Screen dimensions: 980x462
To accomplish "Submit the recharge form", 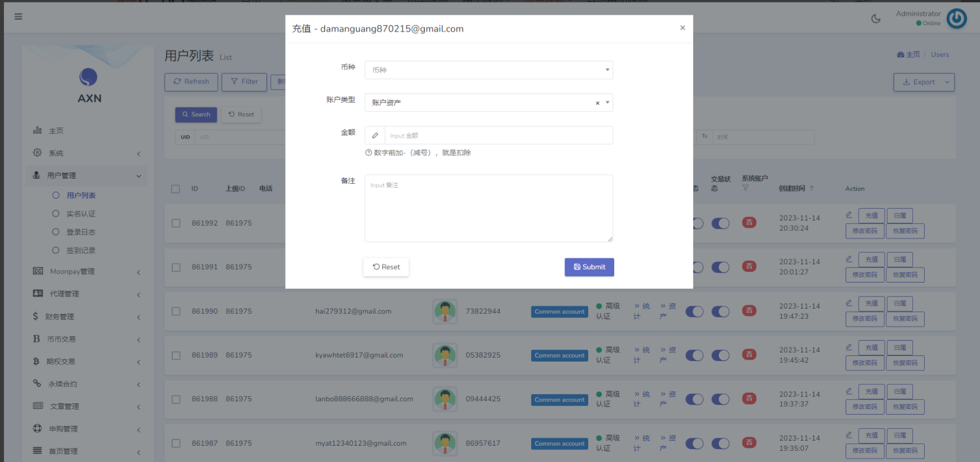I will click(589, 267).
